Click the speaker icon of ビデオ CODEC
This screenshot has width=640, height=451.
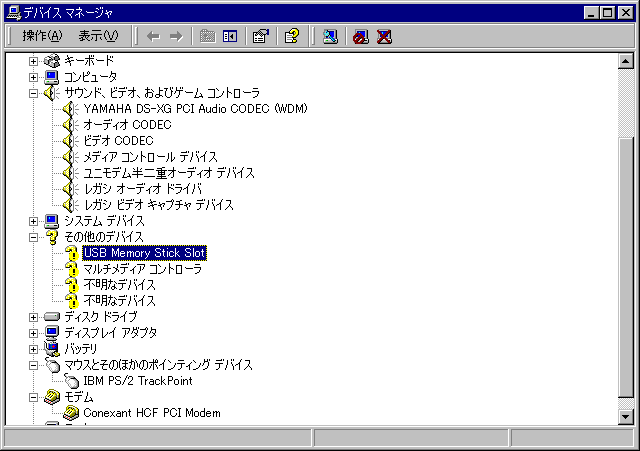[x=71, y=141]
